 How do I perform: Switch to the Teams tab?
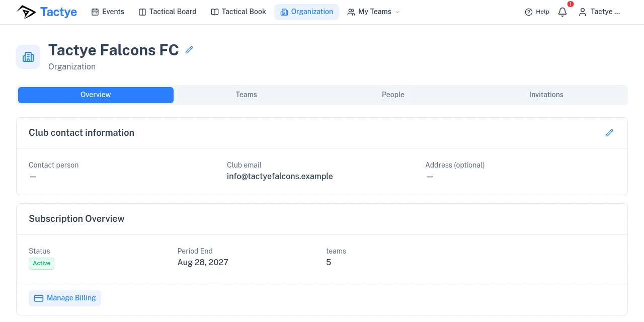tap(247, 95)
